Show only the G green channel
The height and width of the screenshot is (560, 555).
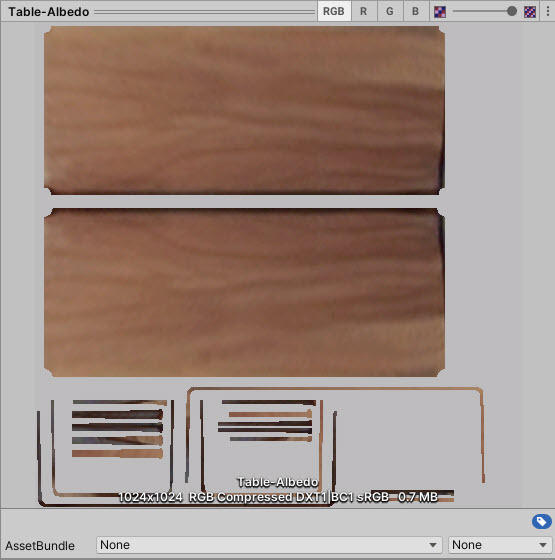pyautogui.click(x=390, y=11)
